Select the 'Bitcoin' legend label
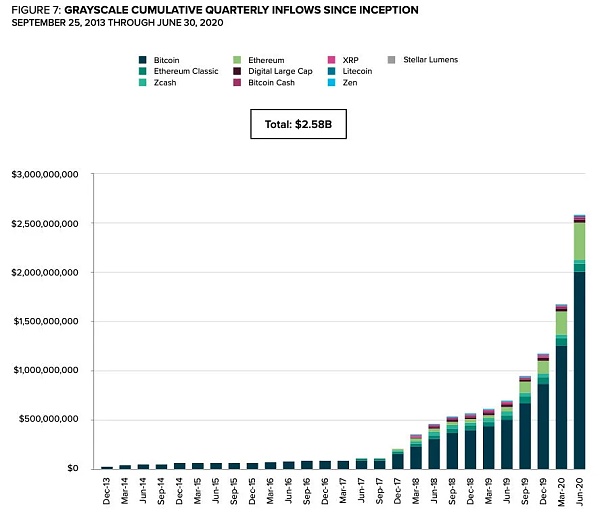The image size is (600, 513). tap(166, 60)
